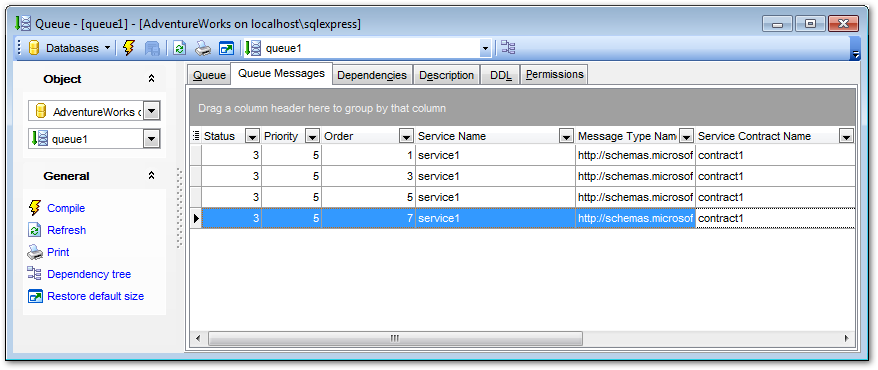Open the Status column filter dropdown
878x370 pixels.
(253, 136)
